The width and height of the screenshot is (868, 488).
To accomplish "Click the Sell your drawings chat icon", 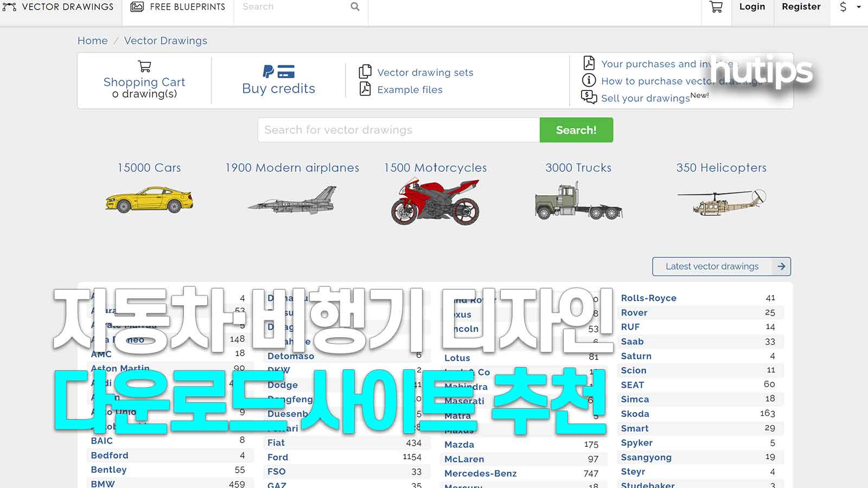I will click(x=589, y=97).
